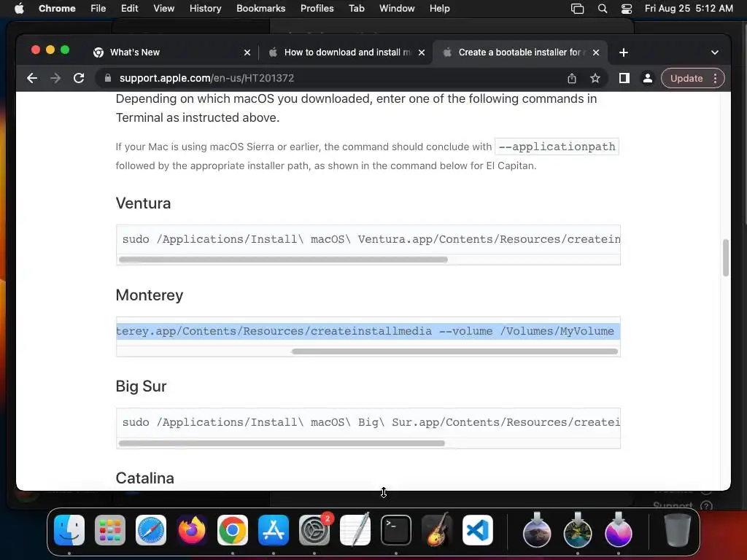Open App Store from the Dock
The image size is (747, 560).
pos(274,530)
